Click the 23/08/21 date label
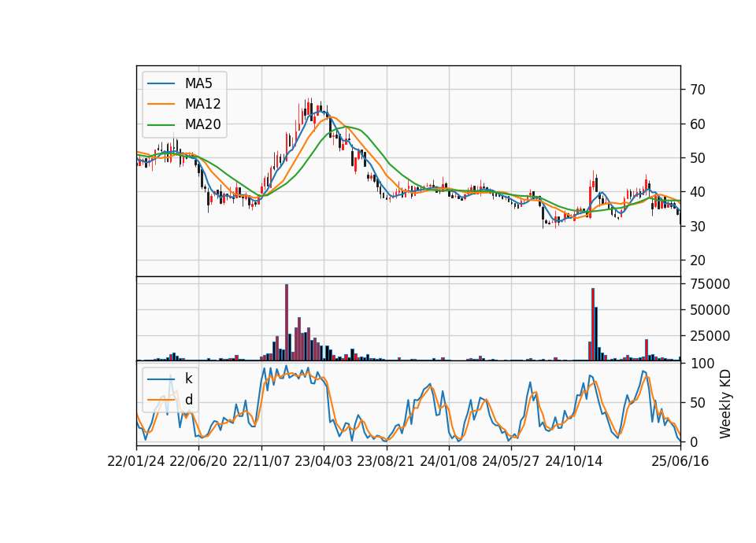756x543 pixels. pyautogui.click(x=386, y=461)
